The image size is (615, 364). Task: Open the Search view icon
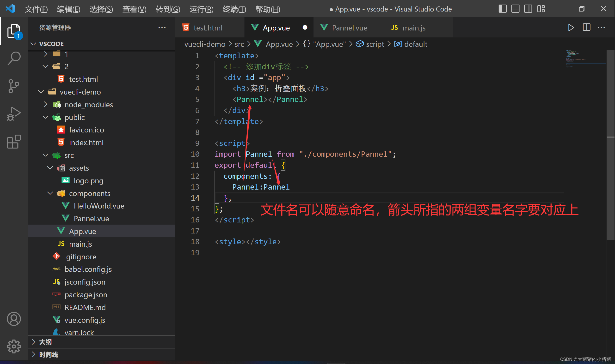(x=14, y=58)
